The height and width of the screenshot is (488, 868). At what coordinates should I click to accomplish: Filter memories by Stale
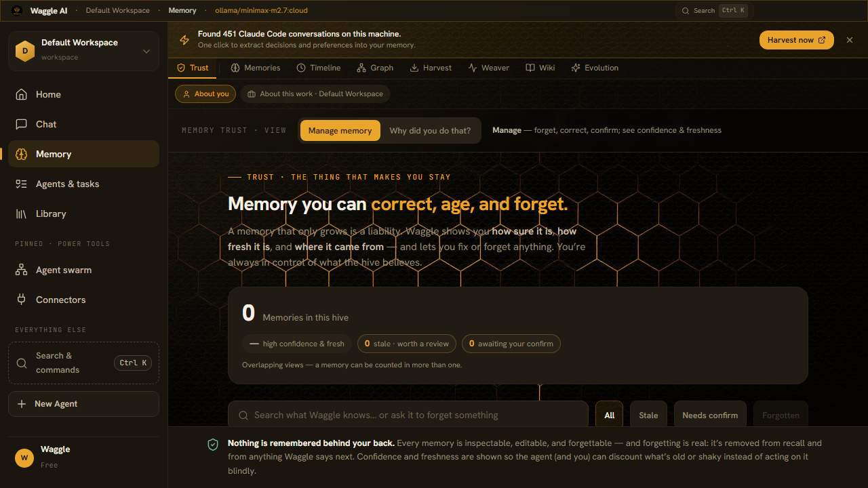point(648,415)
